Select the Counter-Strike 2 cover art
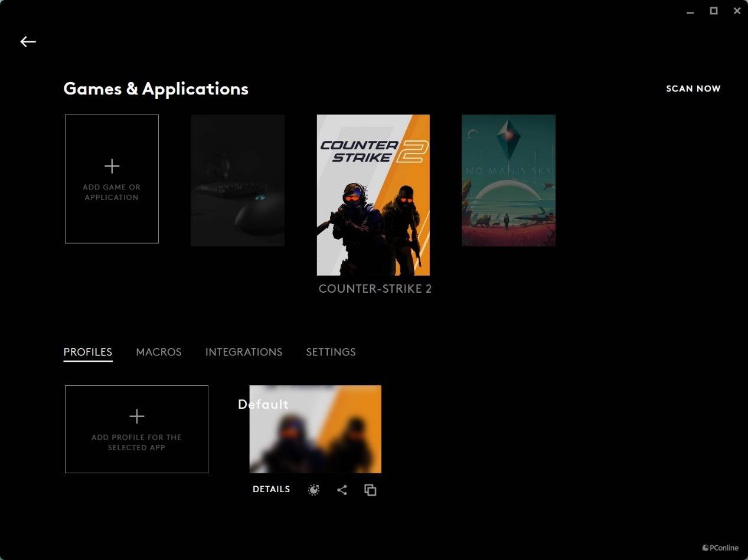Image resolution: width=748 pixels, height=560 pixels. (373, 195)
